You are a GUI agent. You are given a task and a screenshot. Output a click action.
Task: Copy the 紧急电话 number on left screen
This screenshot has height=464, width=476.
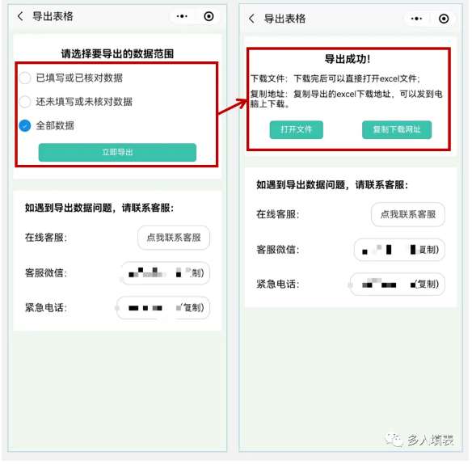click(x=163, y=308)
